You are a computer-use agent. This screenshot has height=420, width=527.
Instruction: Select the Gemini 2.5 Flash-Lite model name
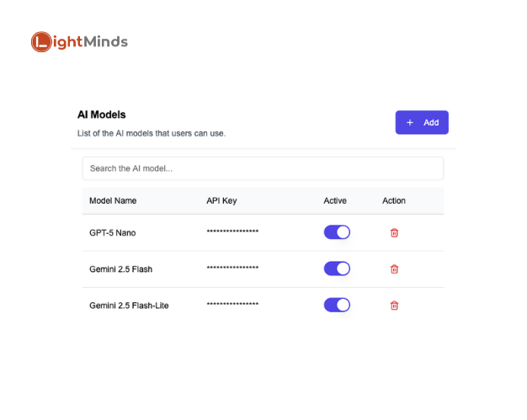(x=129, y=305)
